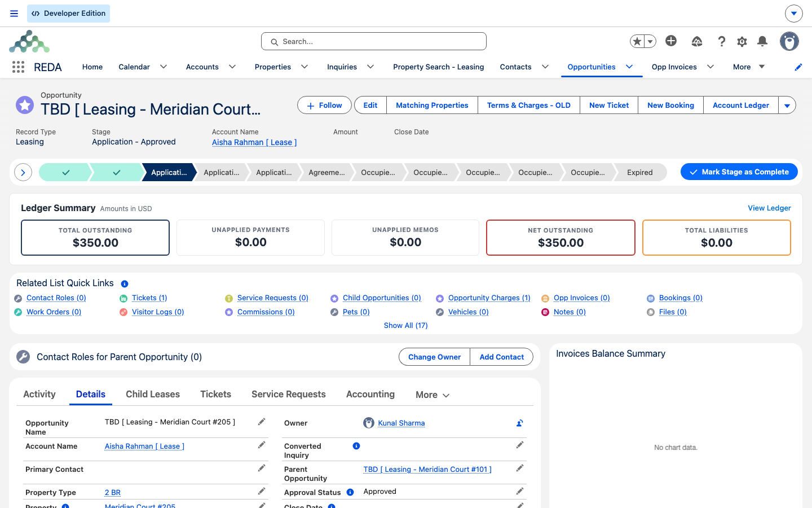Open Contacts tab dropdown chevron
This screenshot has height=508, width=812.
pyautogui.click(x=545, y=67)
